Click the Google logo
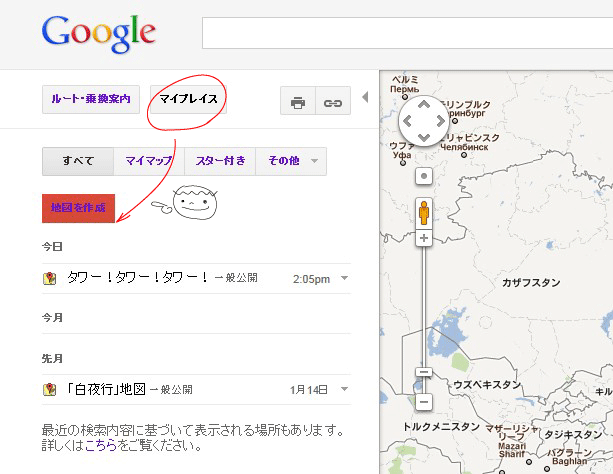 pyautogui.click(x=99, y=34)
